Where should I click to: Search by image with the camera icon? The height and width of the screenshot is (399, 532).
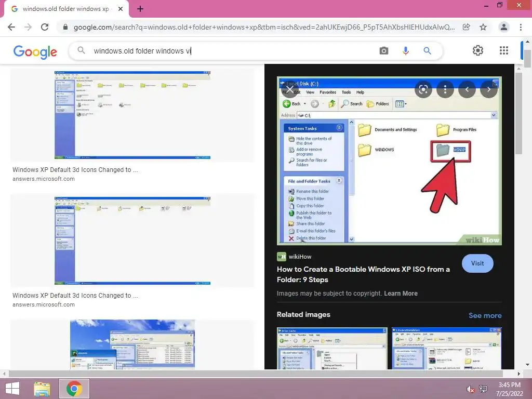(x=384, y=51)
